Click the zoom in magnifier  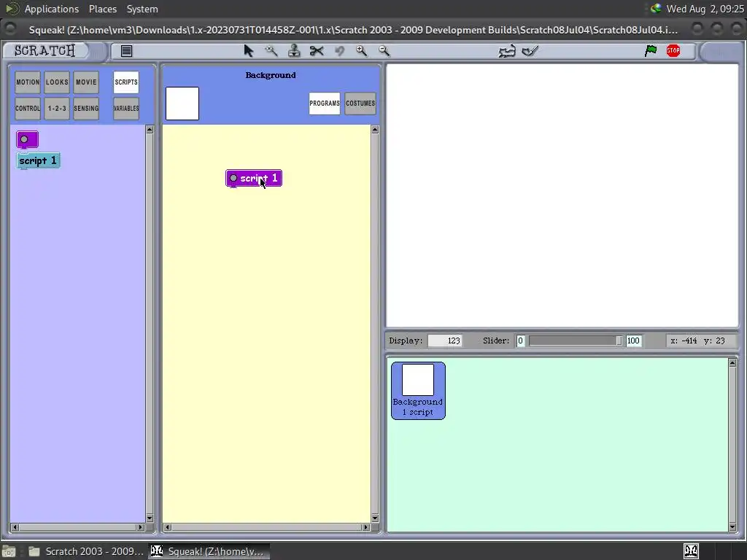[362, 51]
